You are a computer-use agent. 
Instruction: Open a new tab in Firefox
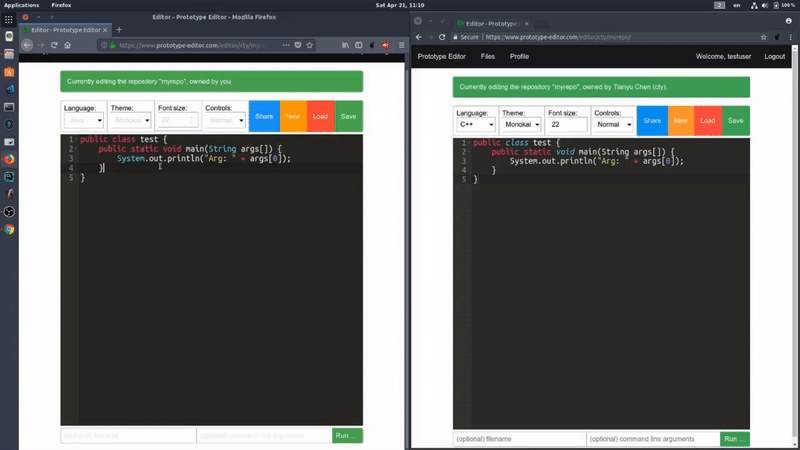(x=119, y=30)
